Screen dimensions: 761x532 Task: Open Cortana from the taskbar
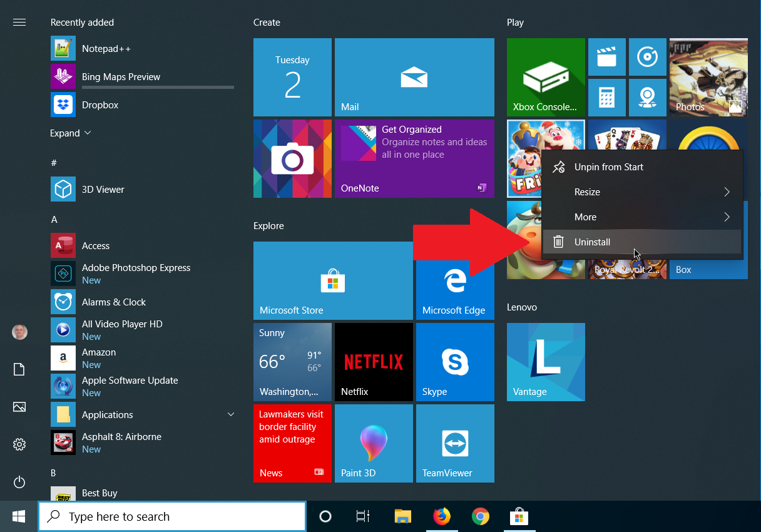pyautogui.click(x=325, y=516)
